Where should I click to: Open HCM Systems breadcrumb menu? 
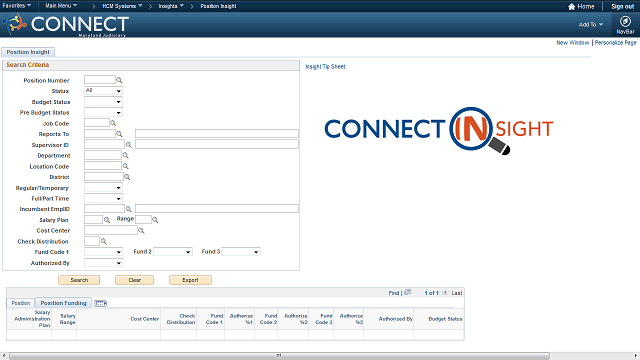point(122,6)
